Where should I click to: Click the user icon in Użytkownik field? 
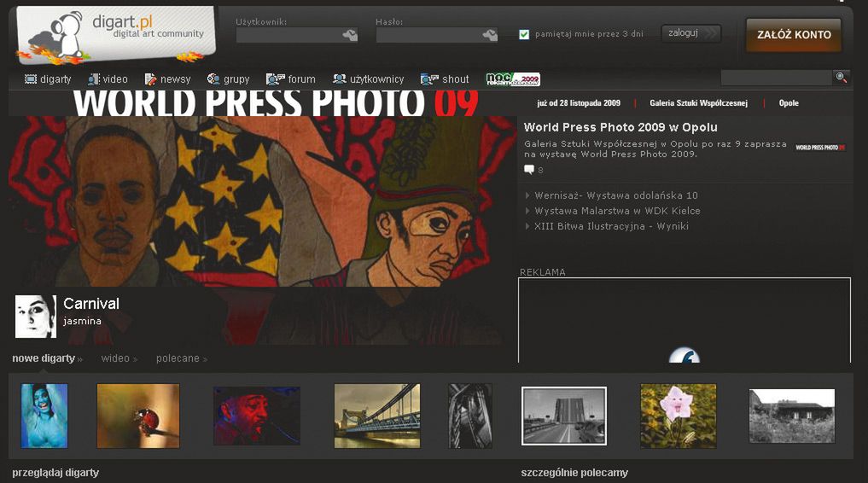click(x=350, y=35)
